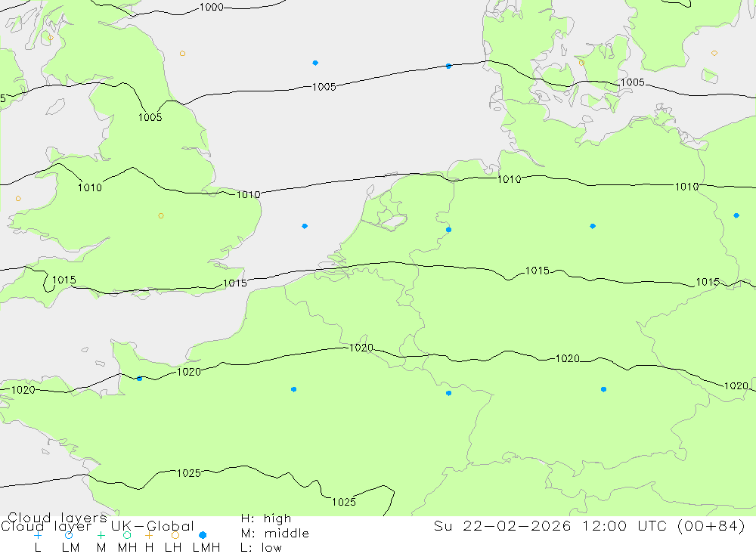The width and height of the screenshot is (756, 554).
Task: Select the orange circle in the sea west of Wales
Action: point(18,199)
